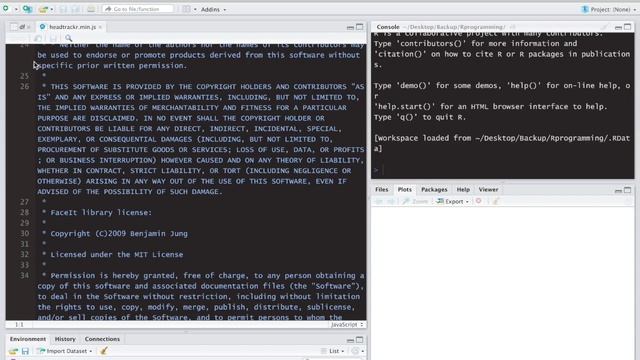
Task: Click the refresh environment icon
Action: point(355,351)
